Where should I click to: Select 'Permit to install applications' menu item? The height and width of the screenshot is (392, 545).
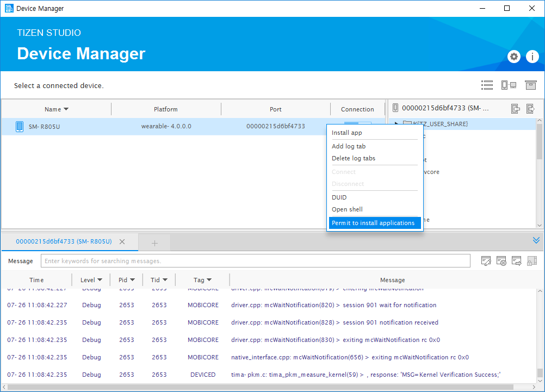[x=373, y=223]
